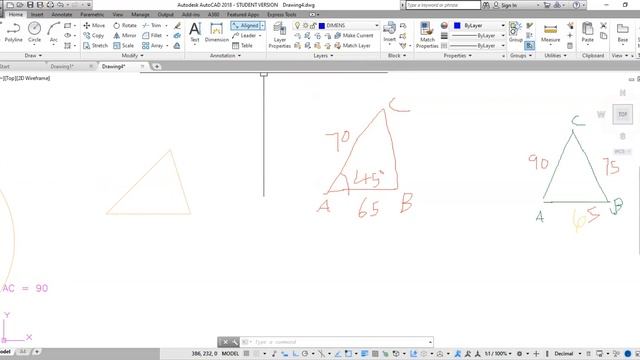Open the Decimal units dropdown
Image resolution: width=640 pixels, height=360 pixels.
click(567, 353)
